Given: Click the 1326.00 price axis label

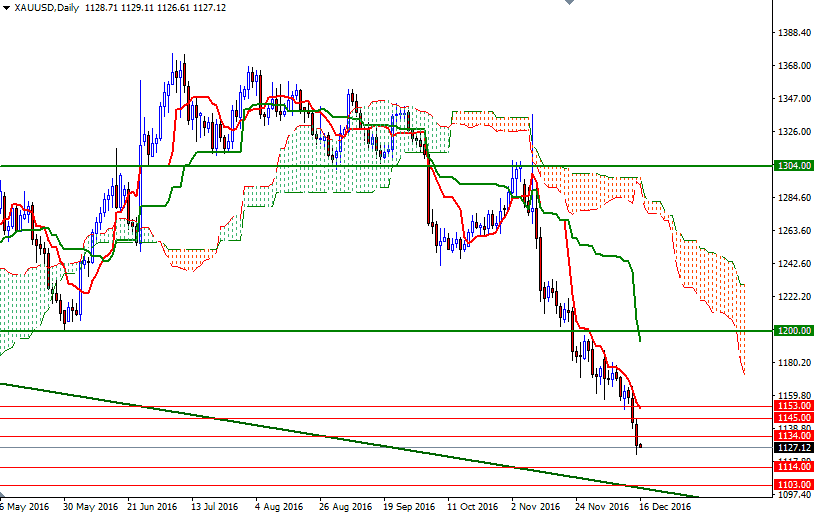Looking at the screenshot, I should click(793, 132).
